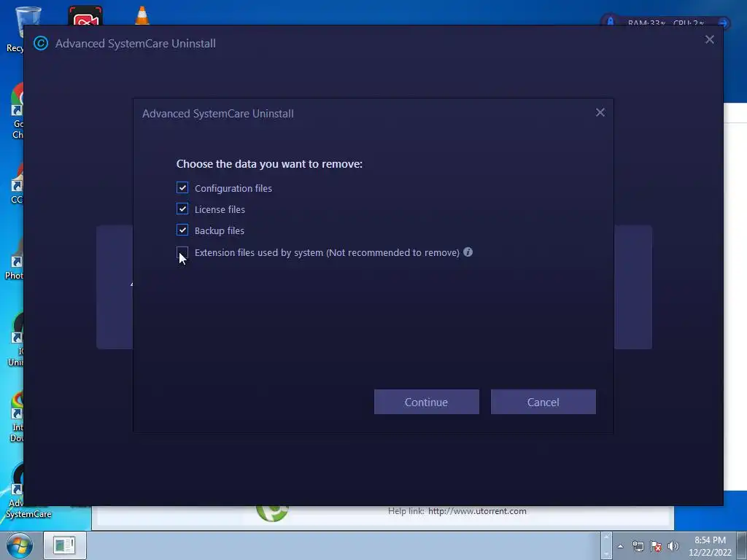Uncheck the Backup files checkbox
Screen dimensions: 747x560
[182, 230]
